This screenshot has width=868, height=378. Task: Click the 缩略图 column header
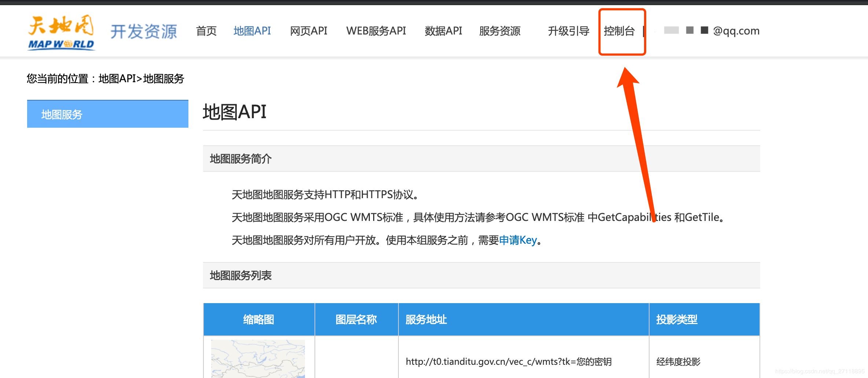[259, 319]
